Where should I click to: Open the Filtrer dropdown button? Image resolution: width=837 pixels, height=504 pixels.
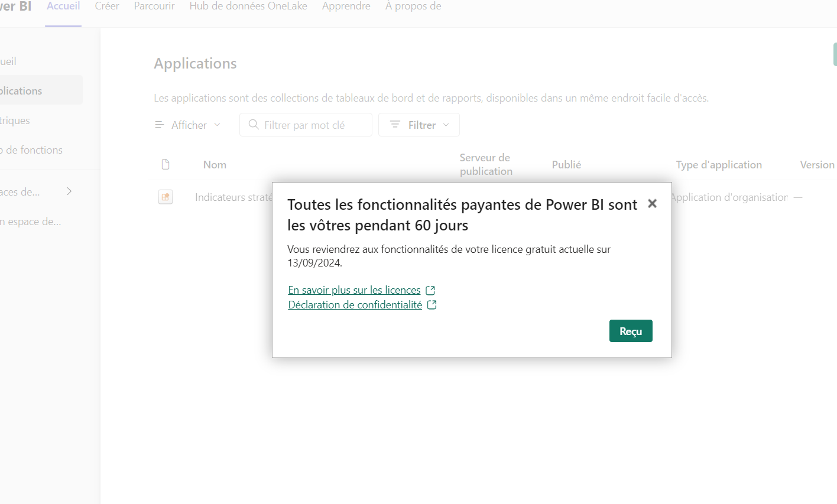pos(419,125)
